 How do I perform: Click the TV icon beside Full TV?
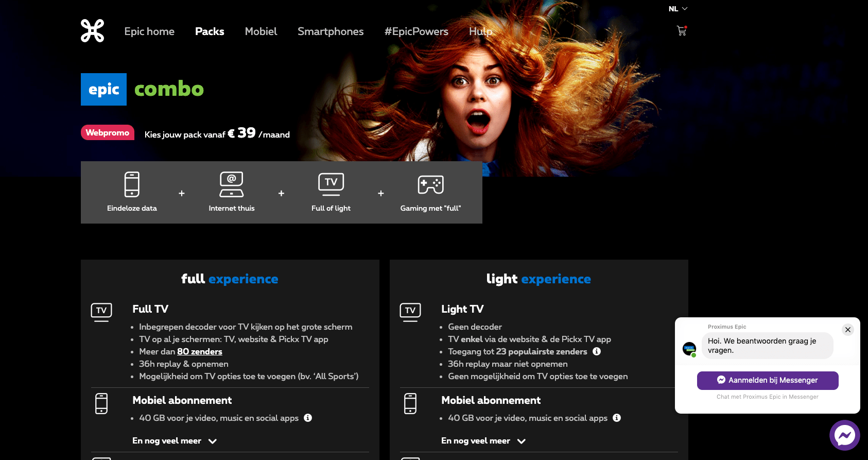(101, 312)
